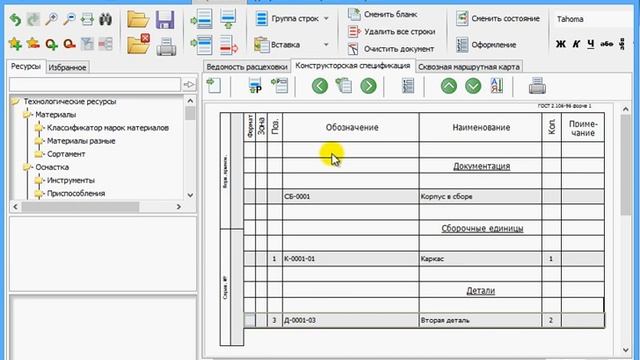Click the zoom out magnifier icon

click(69, 20)
